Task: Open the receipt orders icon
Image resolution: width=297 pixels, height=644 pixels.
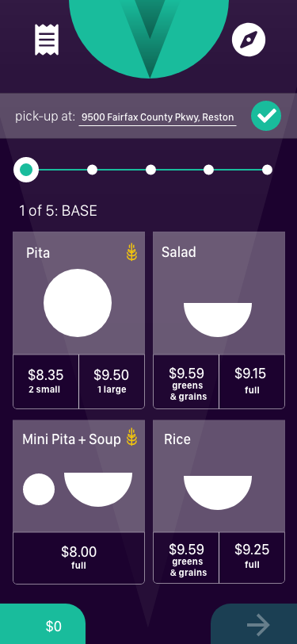Action: (x=47, y=40)
